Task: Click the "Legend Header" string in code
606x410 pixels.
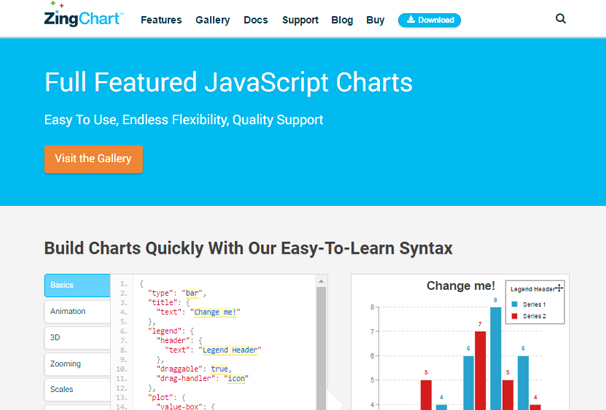Action: point(230,350)
